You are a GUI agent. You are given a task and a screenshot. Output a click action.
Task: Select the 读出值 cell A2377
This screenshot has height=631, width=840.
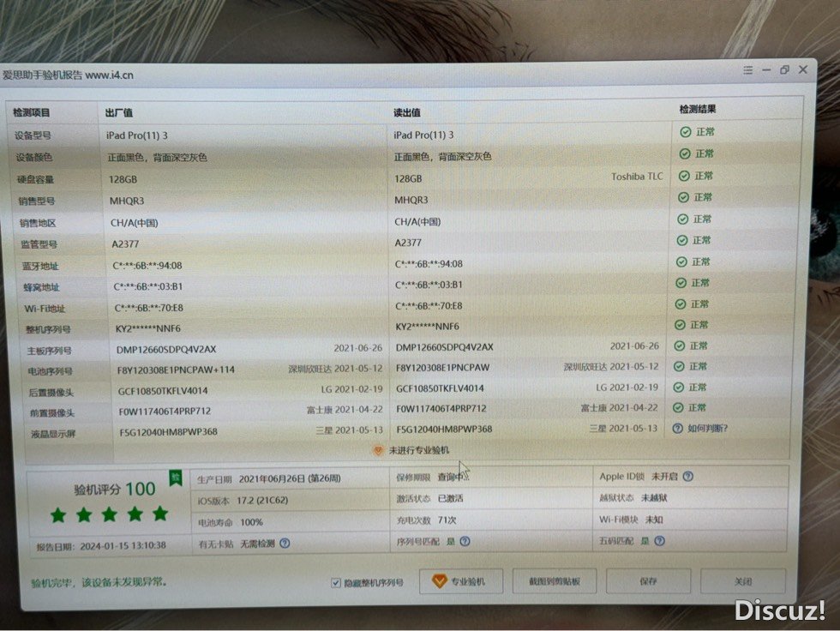(x=408, y=243)
